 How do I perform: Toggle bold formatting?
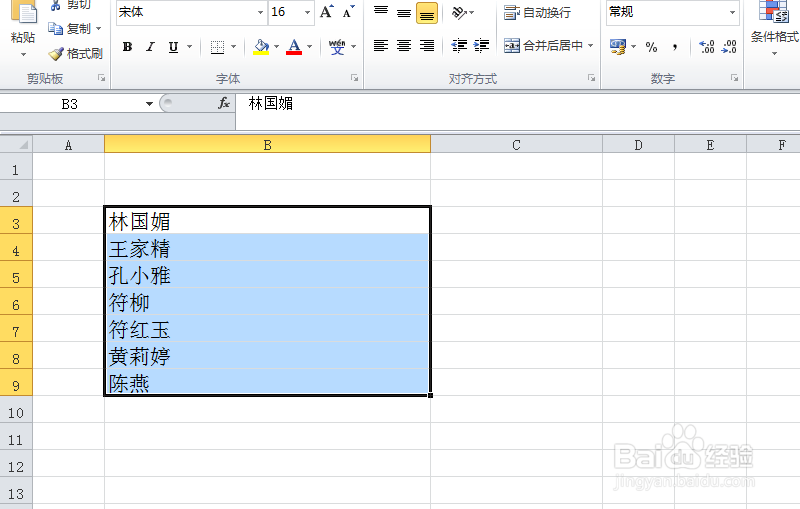click(x=128, y=47)
